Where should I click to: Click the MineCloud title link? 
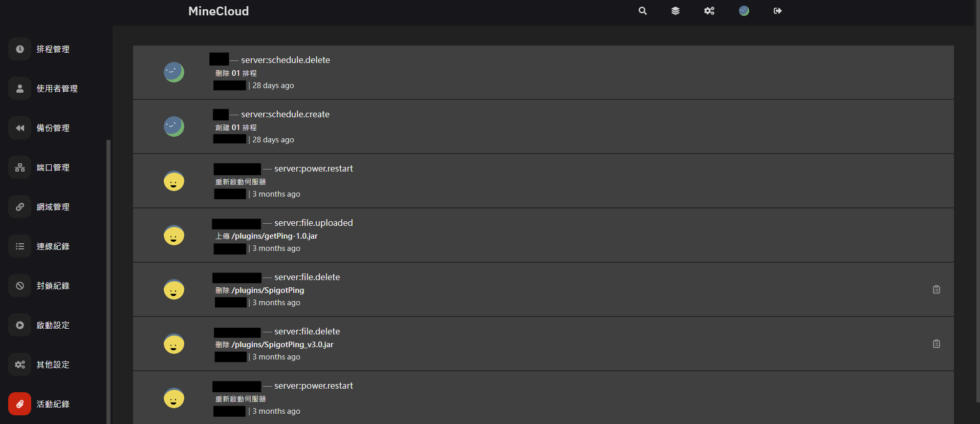point(219,11)
